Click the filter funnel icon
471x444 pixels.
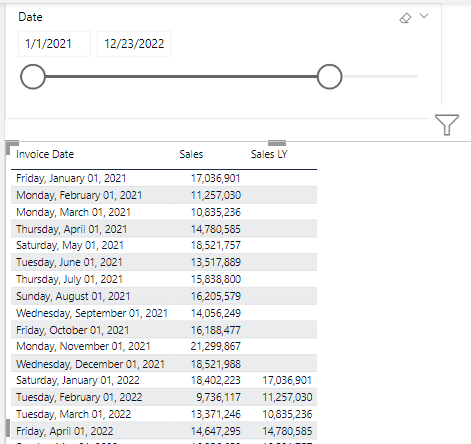[447, 124]
